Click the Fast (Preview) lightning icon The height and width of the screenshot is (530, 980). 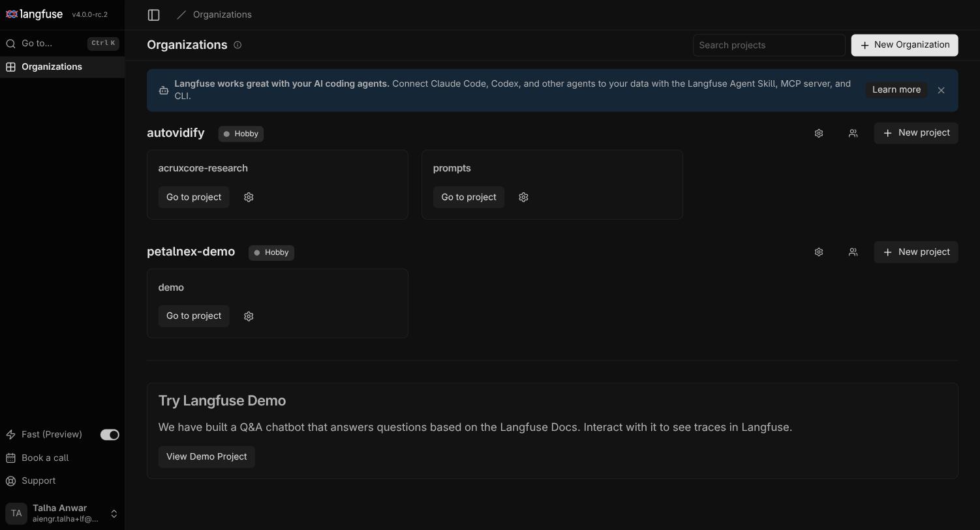(11, 435)
